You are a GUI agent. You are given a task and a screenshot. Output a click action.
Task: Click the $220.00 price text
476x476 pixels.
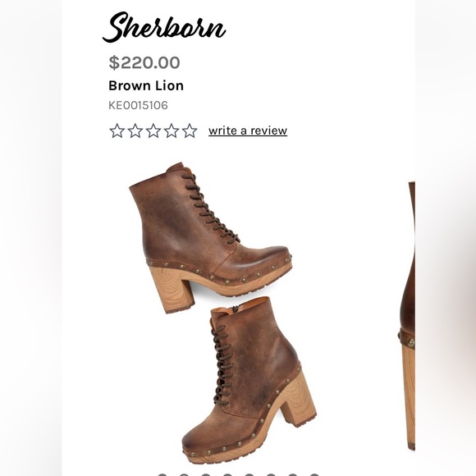point(144,62)
